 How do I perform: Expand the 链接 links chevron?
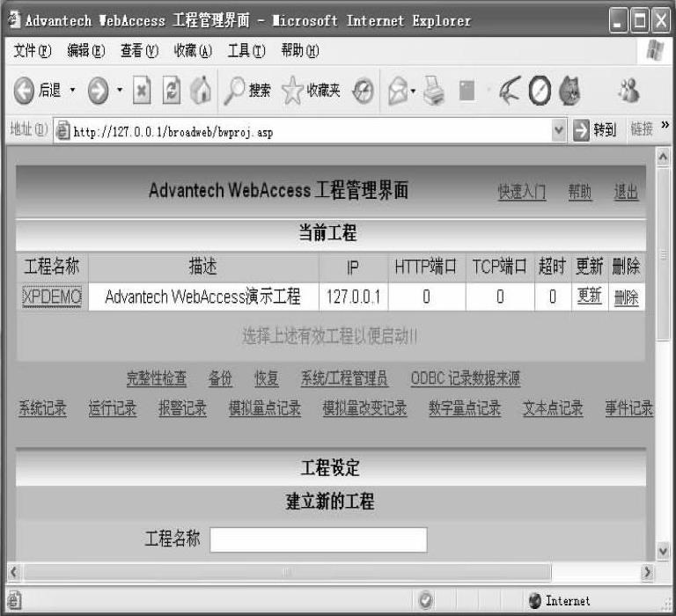pyautogui.click(x=665, y=125)
